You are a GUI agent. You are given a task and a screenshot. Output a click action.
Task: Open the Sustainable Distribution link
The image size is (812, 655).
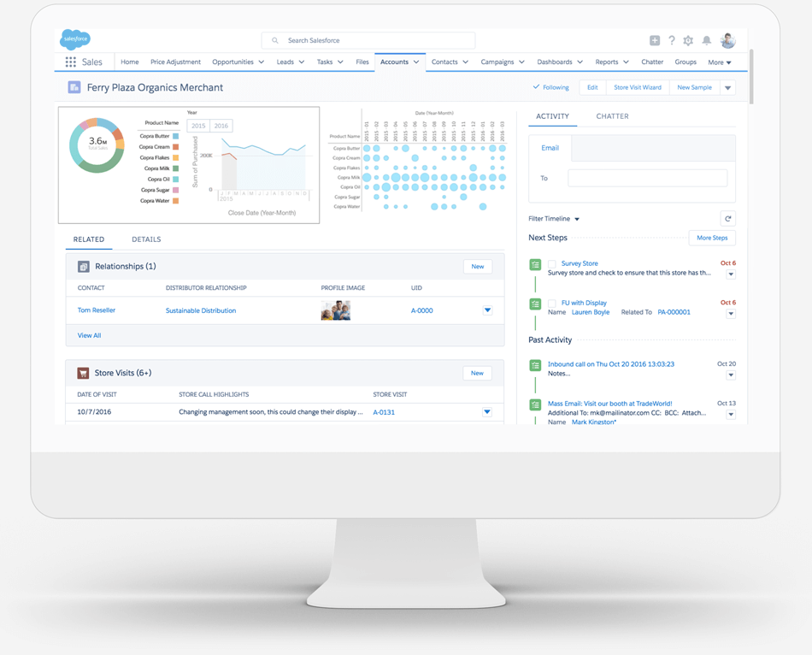coord(201,310)
